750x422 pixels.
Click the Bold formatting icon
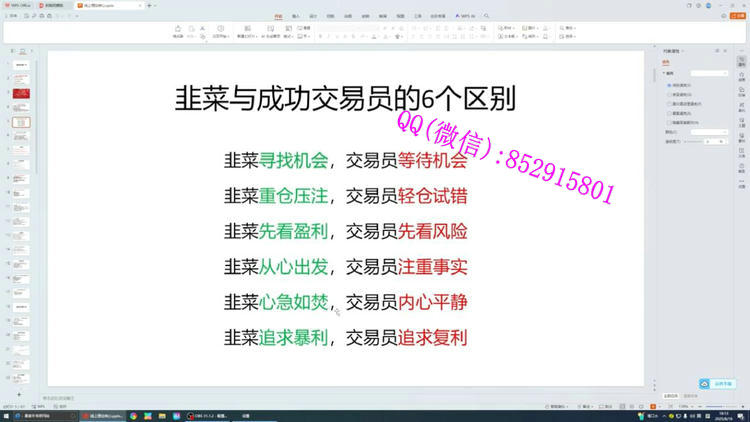[320, 36]
